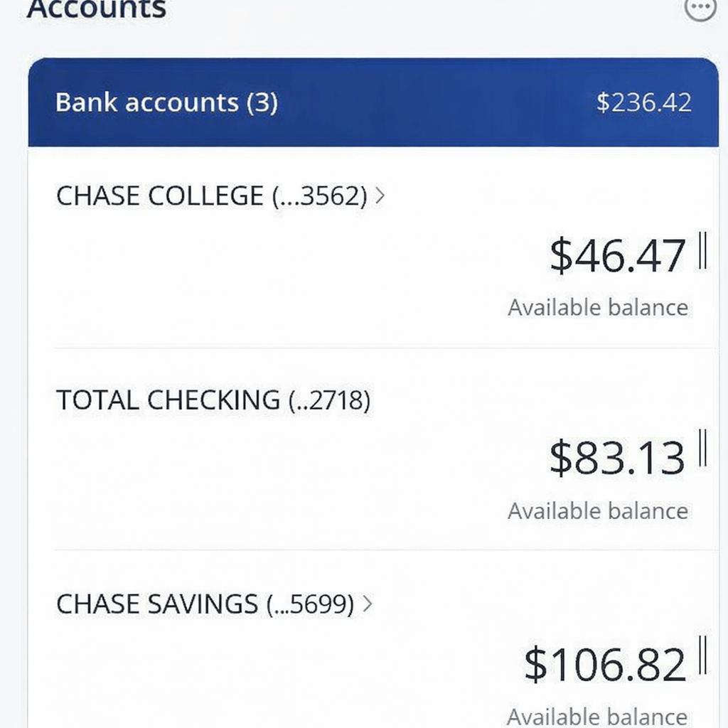Click the bars icon beside $106.82
The height and width of the screenshot is (728, 728).
(702, 655)
